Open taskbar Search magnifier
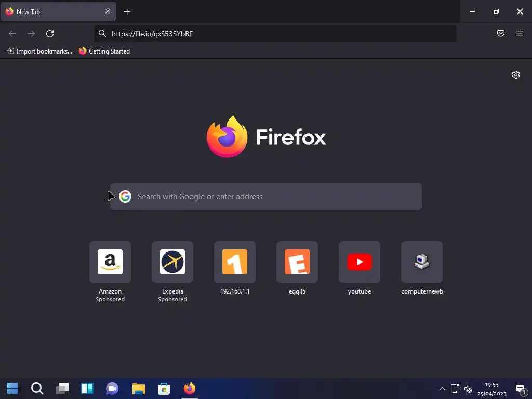The image size is (532, 399). (x=37, y=389)
